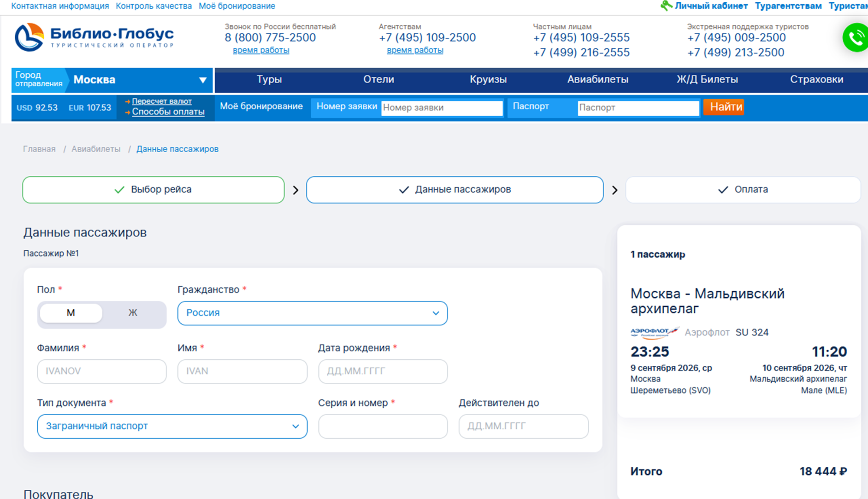Screen dimensions: 868x499
Task: Open the Турагентствам link
Action: click(x=788, y=6)
